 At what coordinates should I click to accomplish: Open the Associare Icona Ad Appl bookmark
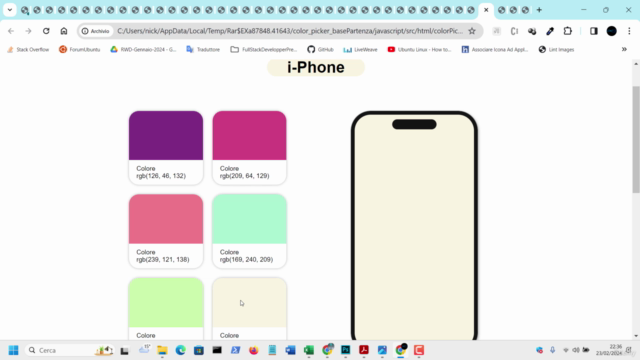[x=495, y=49]
